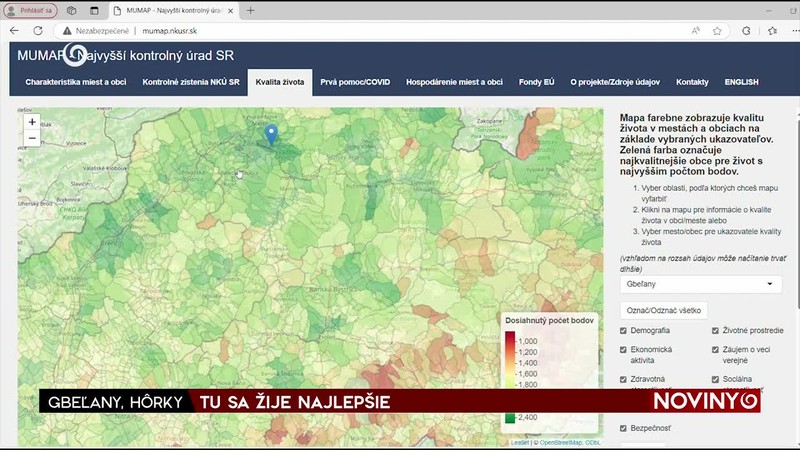The height and width of the screenshot is (450, 800).
Task: Zoom out the map with minus button
Action: click(x=32, y=138)
